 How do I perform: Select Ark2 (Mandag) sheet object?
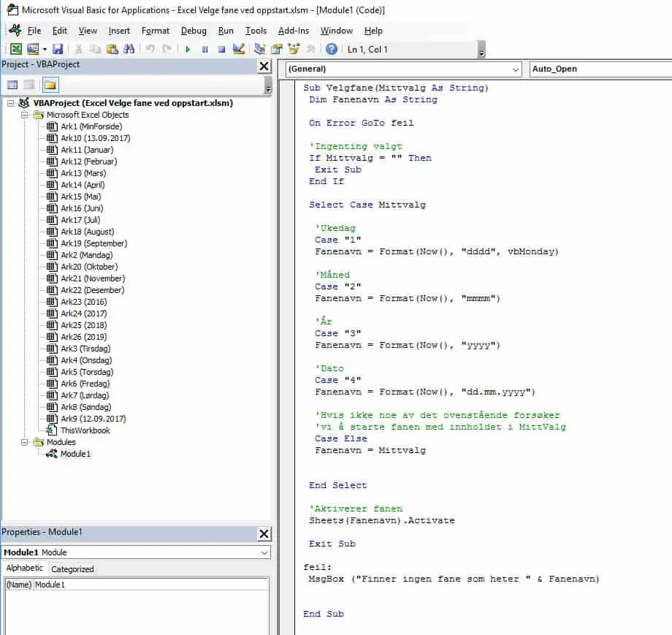[x=87, y=255]
